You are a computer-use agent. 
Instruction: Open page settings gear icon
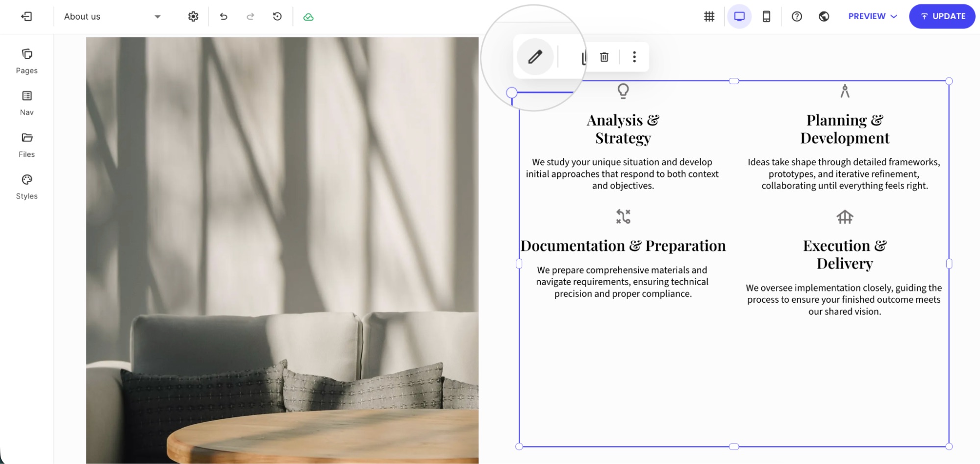click(x=193, y=17)
